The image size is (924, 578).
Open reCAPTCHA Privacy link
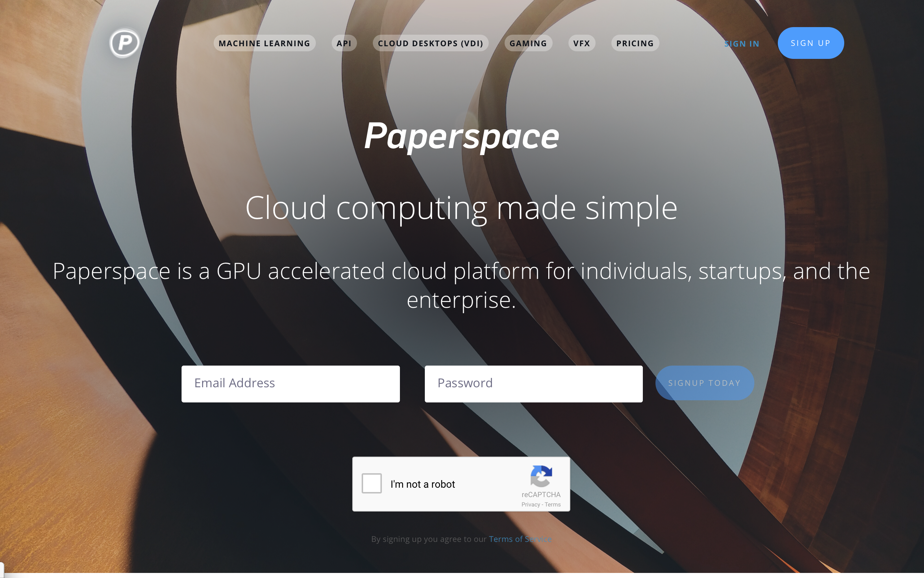pos(531,505)
